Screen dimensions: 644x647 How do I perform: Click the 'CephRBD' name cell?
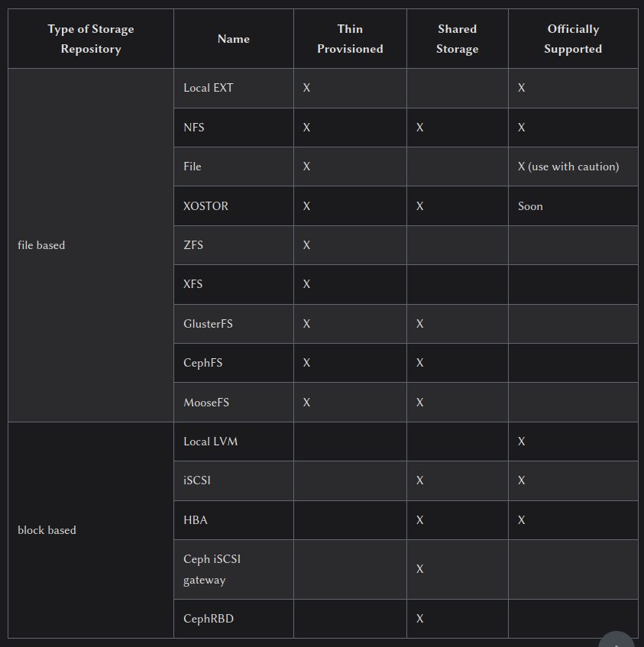pyautogui.click(x=209, y=619)
